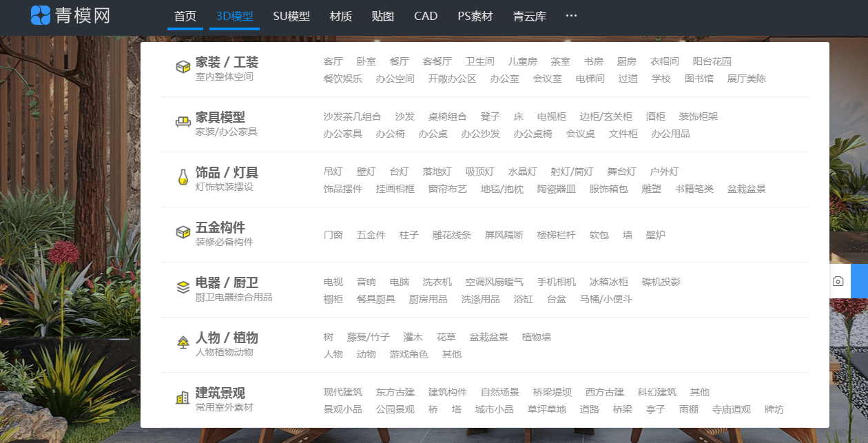Select the 现代建筑 link
The width and height of the screenshot is (868, 443).
pyautogui.click(x=342, y=392)
